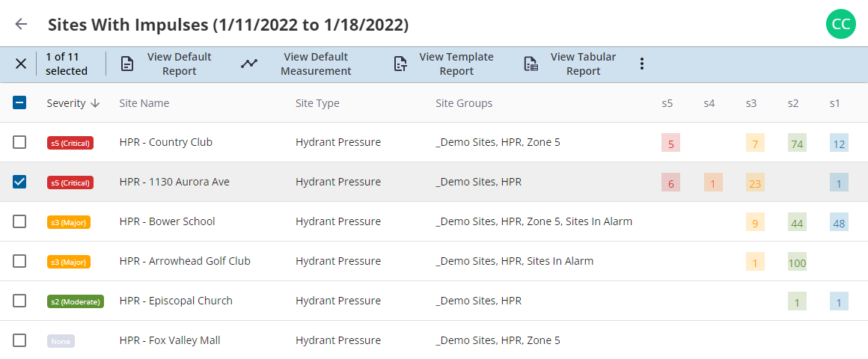Select the HPR - Fox Valley Mall checkbox
Viewport: 868px width, 359px height.
19,340
